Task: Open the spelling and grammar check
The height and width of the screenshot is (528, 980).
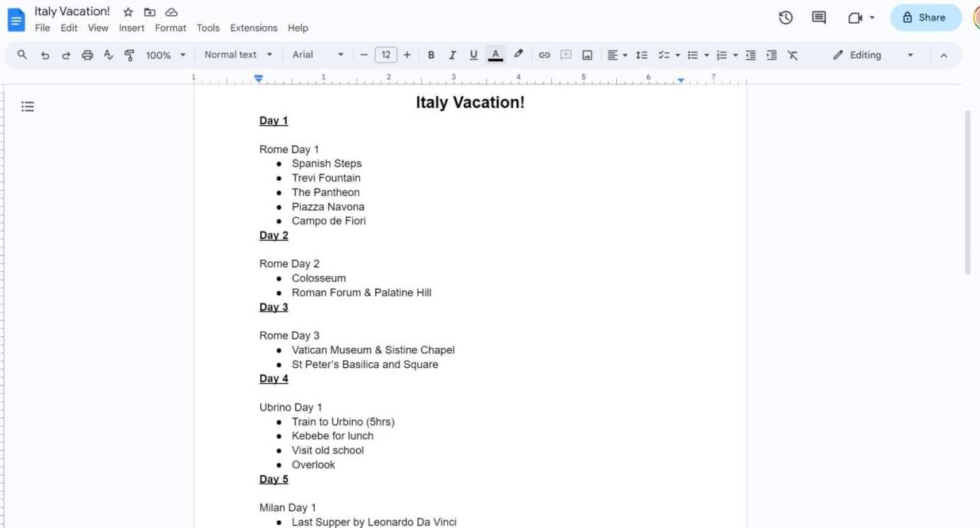Action: coord(108,54)
